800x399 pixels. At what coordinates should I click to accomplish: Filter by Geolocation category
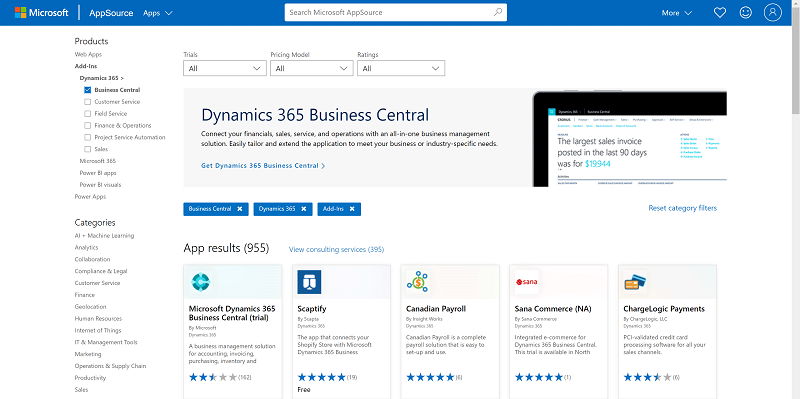tap(90, 307)
